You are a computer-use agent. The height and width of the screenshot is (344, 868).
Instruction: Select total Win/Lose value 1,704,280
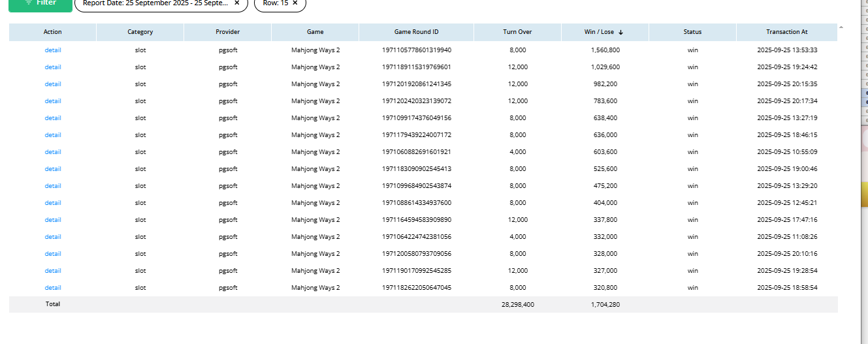(x=605, y=304)
